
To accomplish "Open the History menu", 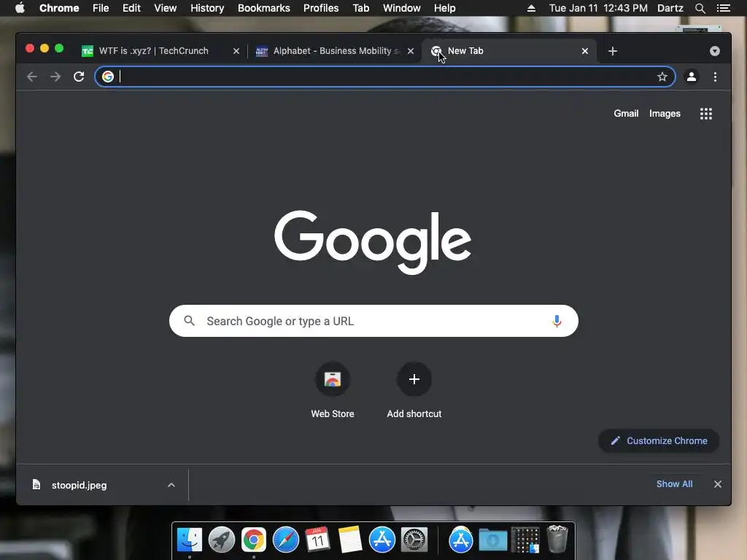I will click(207, 8).
